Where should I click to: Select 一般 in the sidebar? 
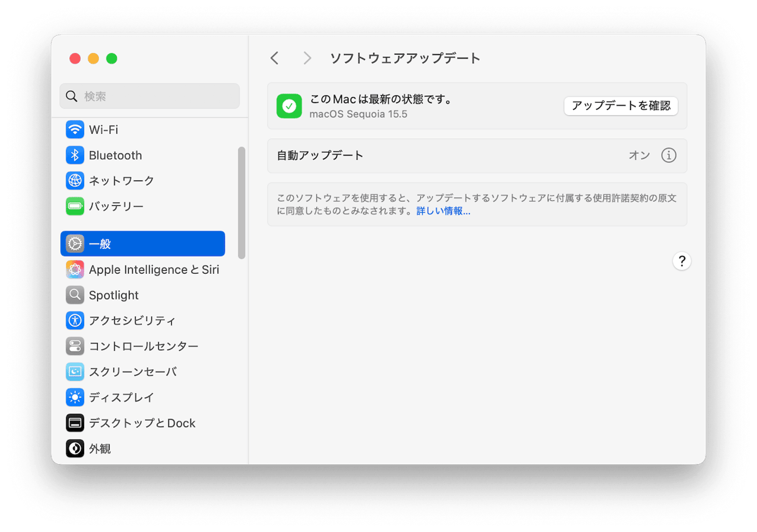tap(143, 244)
